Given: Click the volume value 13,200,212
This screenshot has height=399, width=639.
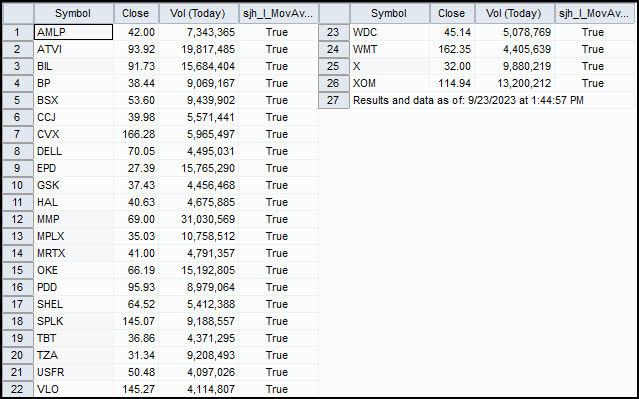Looking at the screenshot, I should coord(524,83).
